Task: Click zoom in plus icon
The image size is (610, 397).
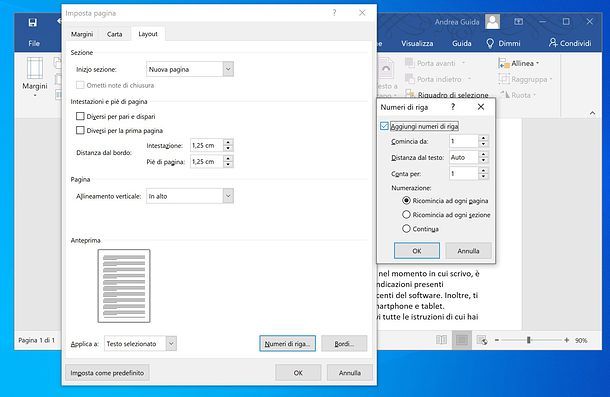Action: (x=567, y=340)
